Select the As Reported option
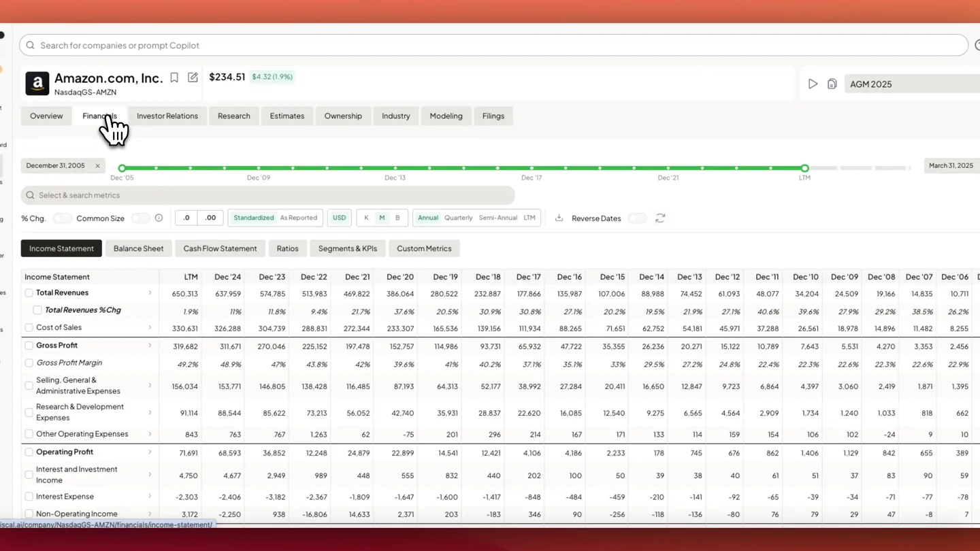The height and width of the screenshot is (551, 980). coord(299,218)
